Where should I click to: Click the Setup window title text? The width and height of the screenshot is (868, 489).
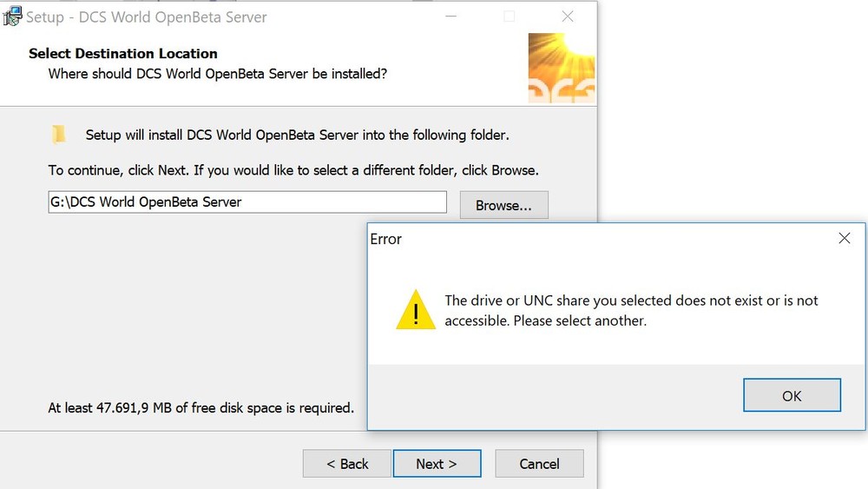click(147, 17)
